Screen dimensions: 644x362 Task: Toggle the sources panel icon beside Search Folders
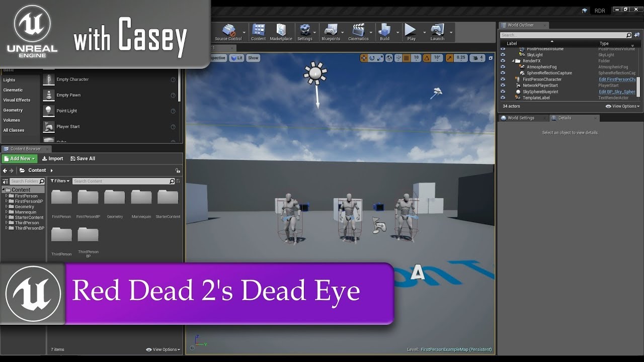pyautogui.click(x=5, y=181)
